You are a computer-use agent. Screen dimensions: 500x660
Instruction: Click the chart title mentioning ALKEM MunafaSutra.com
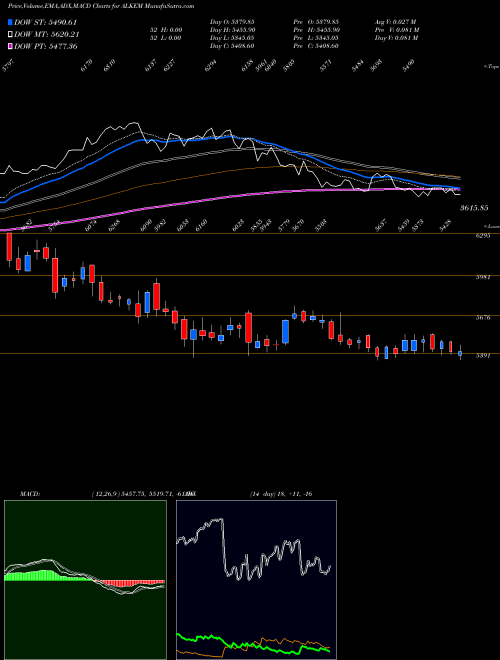click(100, 6)
